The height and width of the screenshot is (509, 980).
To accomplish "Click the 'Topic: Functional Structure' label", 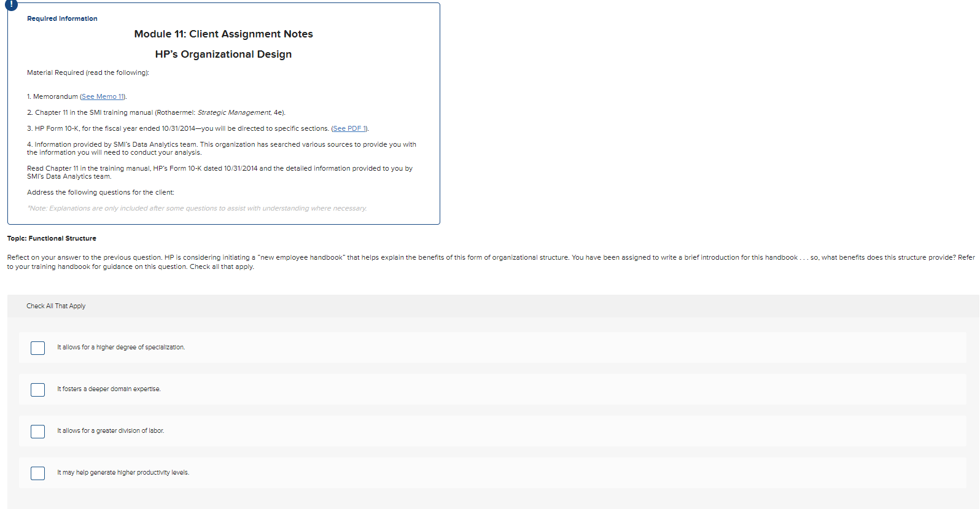I will [52, 238].
